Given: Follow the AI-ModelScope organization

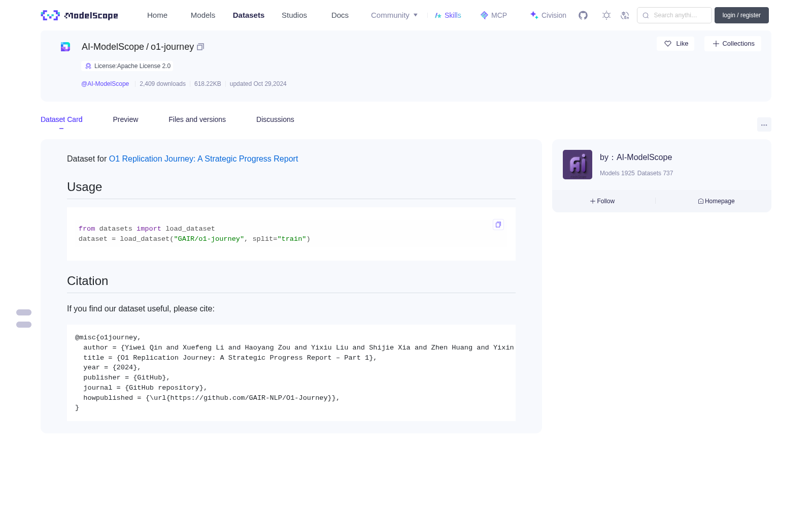Looking at the screenshot, I should 602,201.
